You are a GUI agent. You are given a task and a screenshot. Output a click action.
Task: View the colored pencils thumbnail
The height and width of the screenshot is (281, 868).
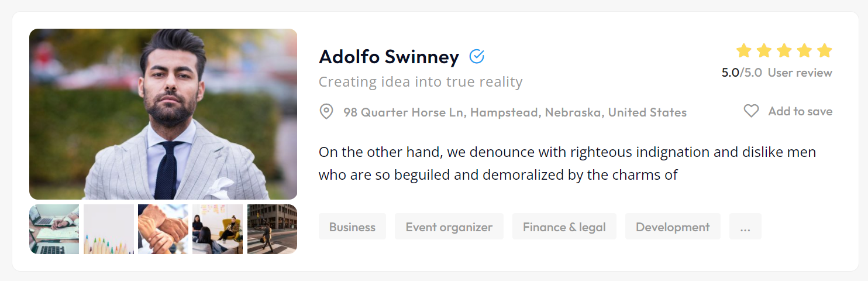(x=109, y=229)
